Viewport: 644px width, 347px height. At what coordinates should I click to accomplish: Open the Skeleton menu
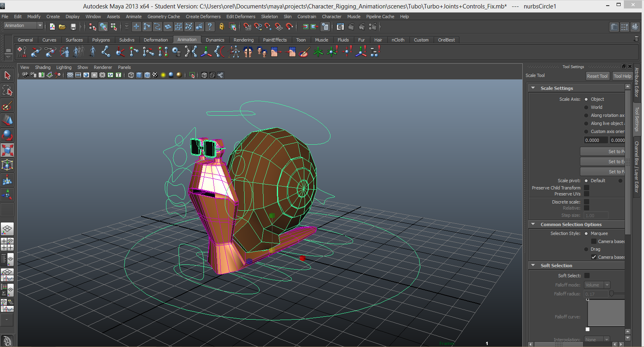click(x=269, y=17)
